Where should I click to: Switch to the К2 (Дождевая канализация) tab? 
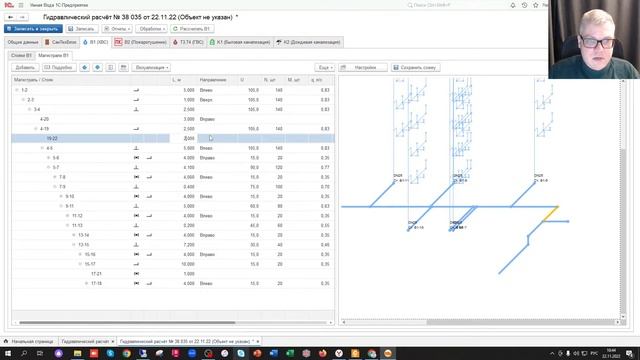pyautogui.click(x=309, y=42)
